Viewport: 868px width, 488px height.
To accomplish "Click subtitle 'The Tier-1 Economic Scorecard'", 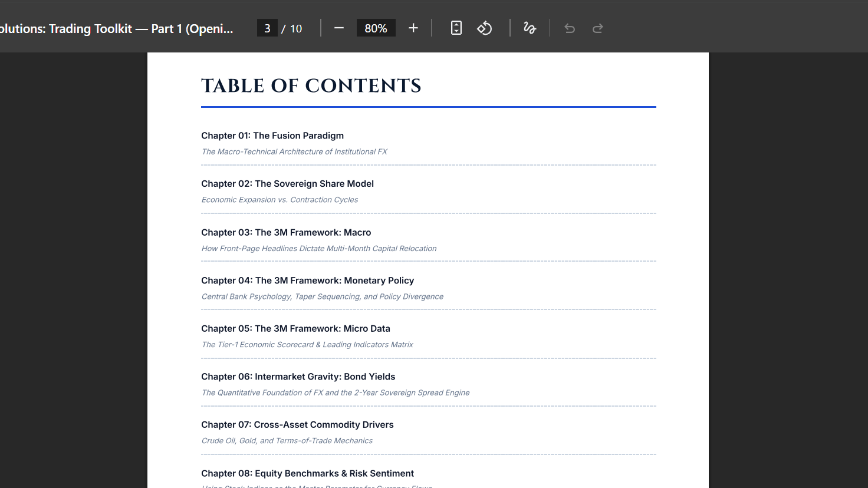I will tap(307, 345).
